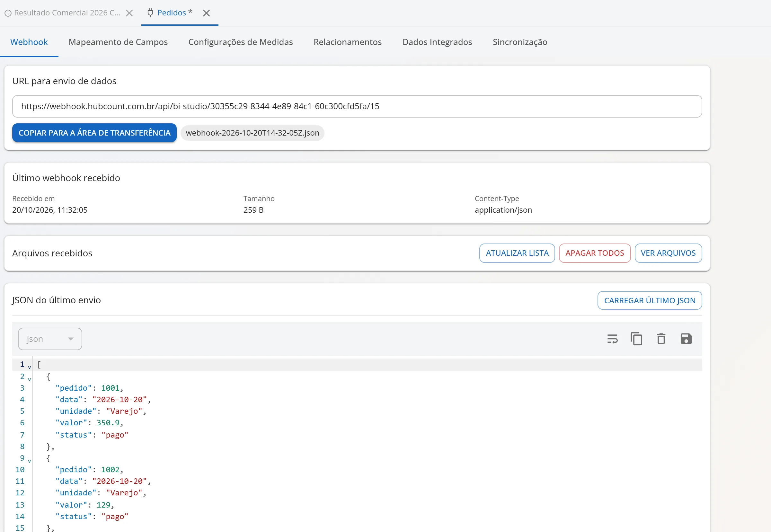Click line 5 "unidade": "Varejo"
This screenshot has height=532, width=771.
(x=101, y=411)
